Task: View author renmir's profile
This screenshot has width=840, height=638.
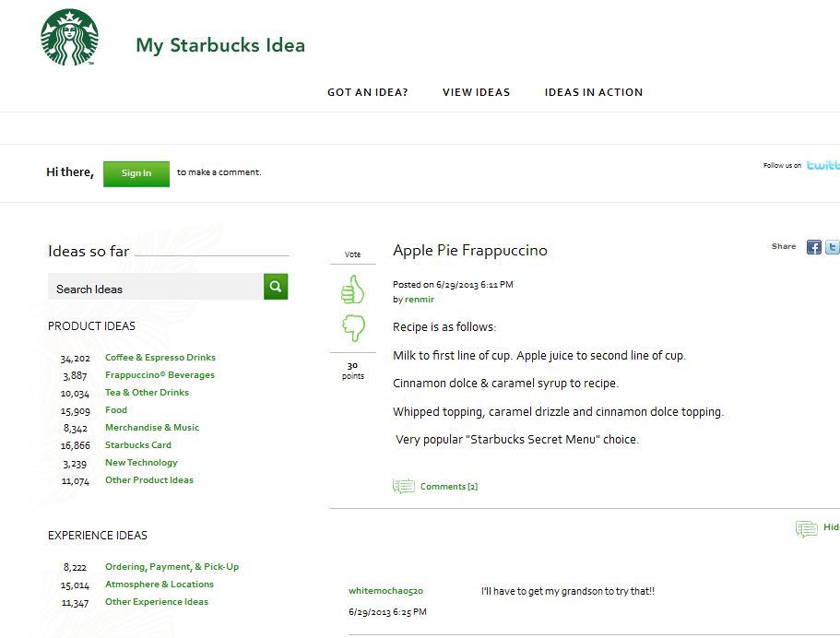Action: click(x=420, y=300)
